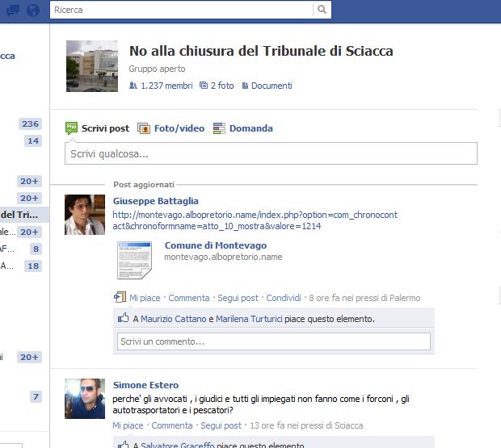501x448 pixels.
Task: Click the 7 counter in sidebar
Action: [x=36, y=396]
